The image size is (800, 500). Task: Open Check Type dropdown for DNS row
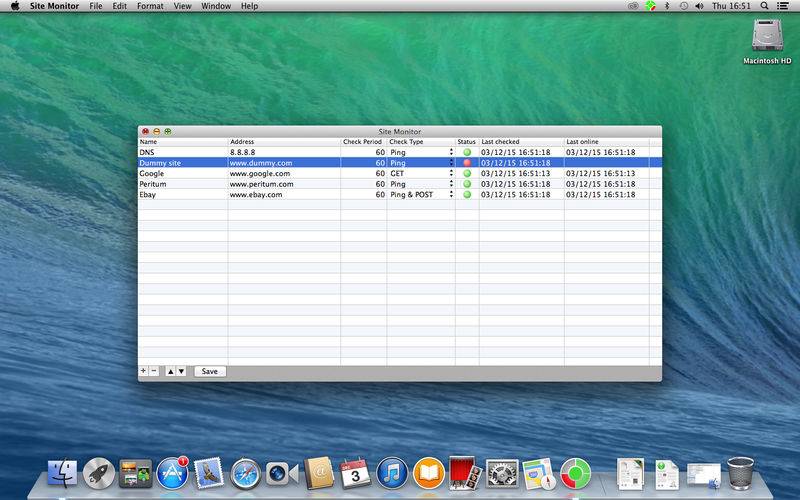(451, 151)
